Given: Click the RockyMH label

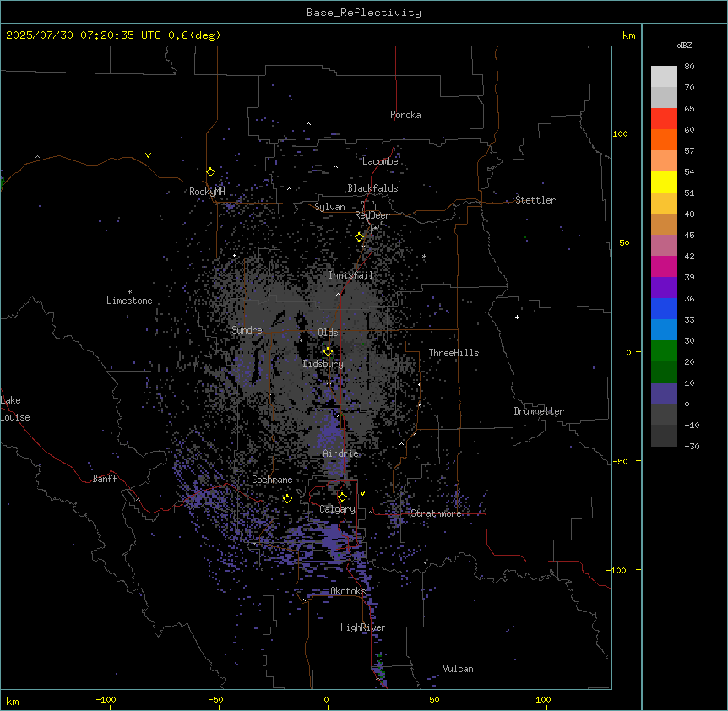Looking at the screenshot, I should [x=207, y=192].
